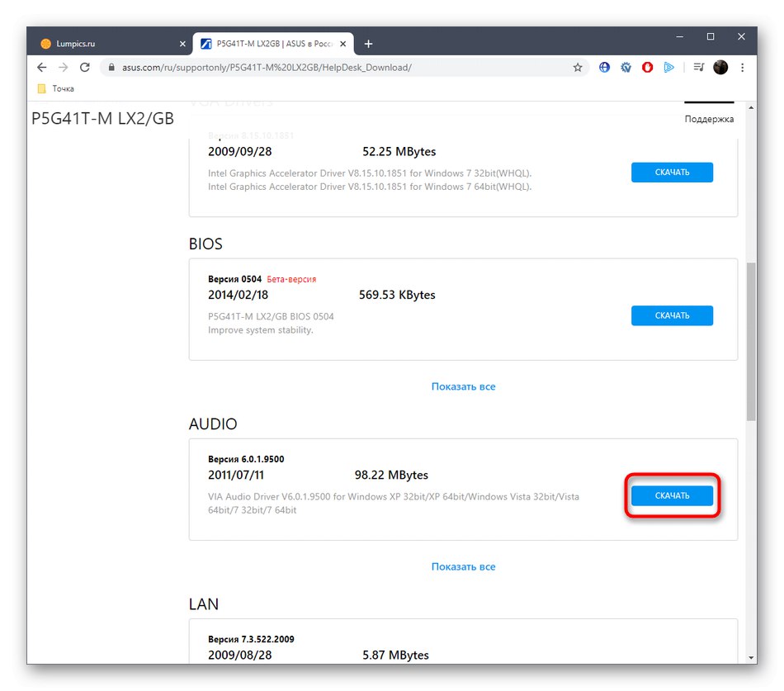Reload the page

85,67
